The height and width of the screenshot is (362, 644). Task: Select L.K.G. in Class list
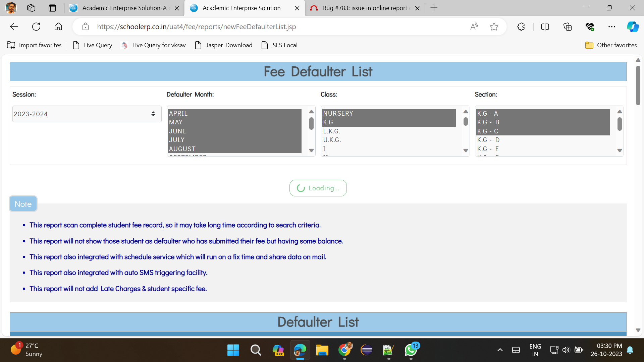(331, 131)
